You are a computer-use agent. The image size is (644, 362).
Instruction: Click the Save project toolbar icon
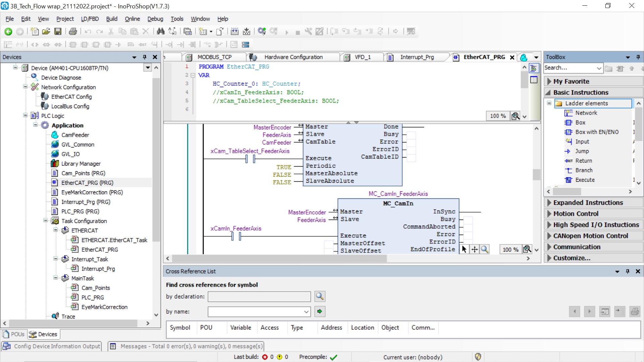point(58,32)
